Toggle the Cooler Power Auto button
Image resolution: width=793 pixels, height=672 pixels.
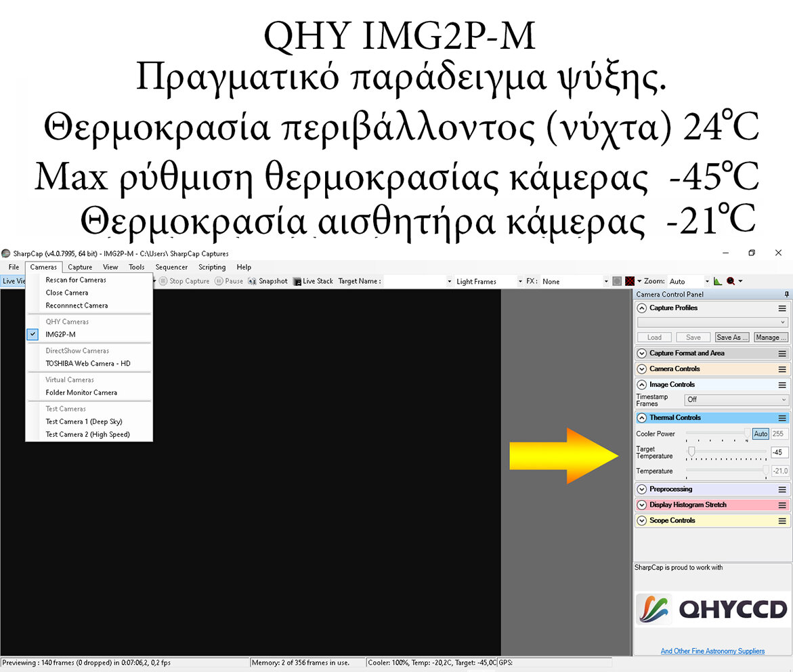coord(760,434)
